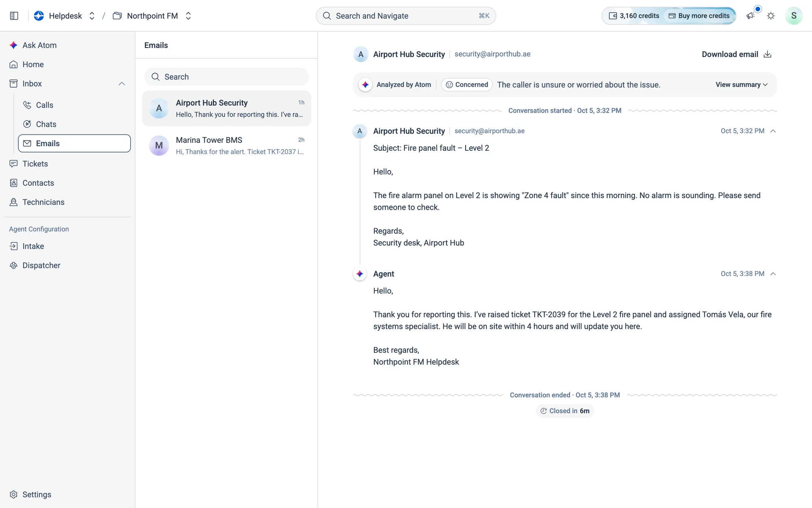Open the Calls inbox

tap(74, 105)
